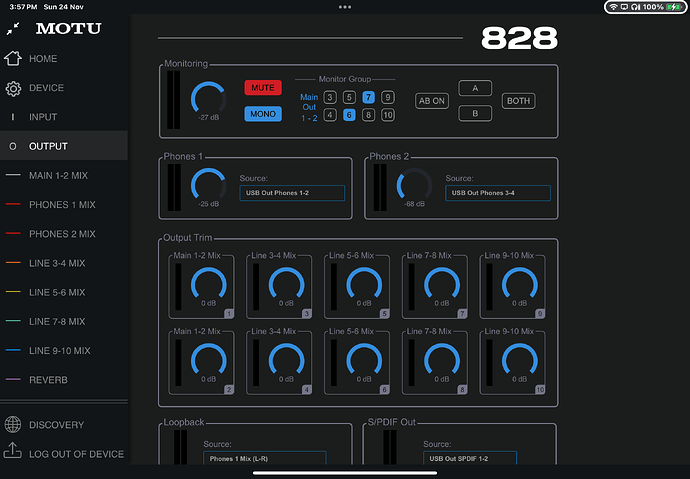Image resolution: width=690 pixels, height=479 pixels.
Task: Tap the three-dot multitasking icon
Action: [x=345, y=7]
